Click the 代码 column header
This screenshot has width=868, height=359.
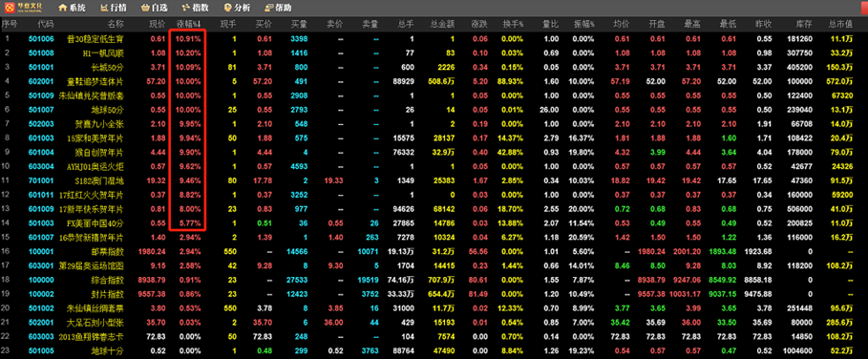pos(46,24)
